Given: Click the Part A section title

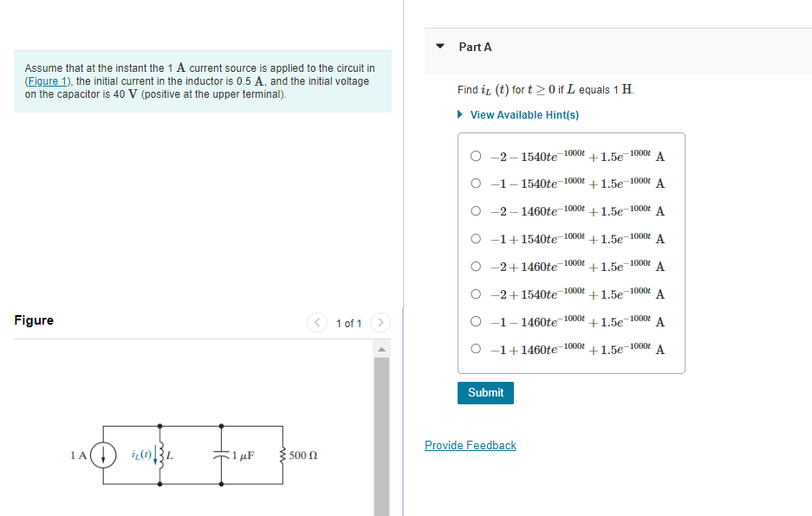Looking at the screenshot, I should [x=475, y=48].
